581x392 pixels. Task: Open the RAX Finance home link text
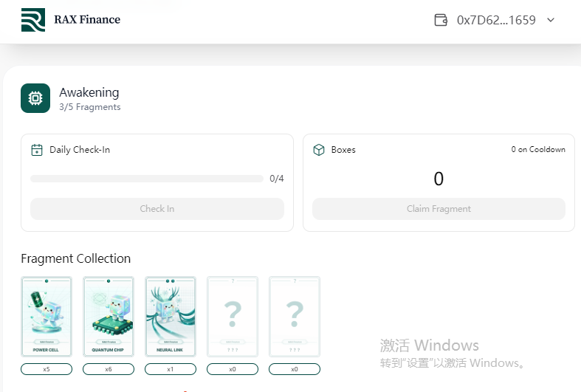coord(87,20)
